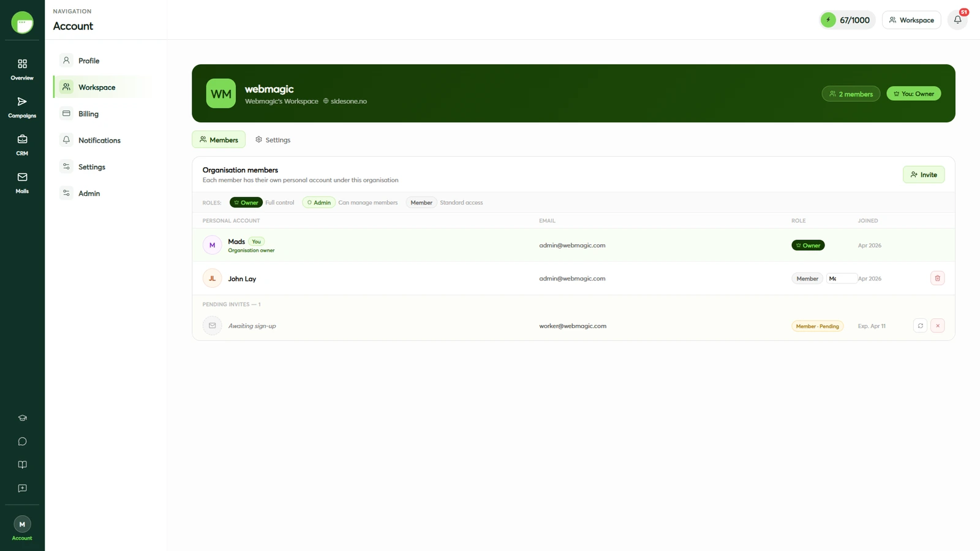Open the sidesone.no domain link

click(x=345, y=101)
